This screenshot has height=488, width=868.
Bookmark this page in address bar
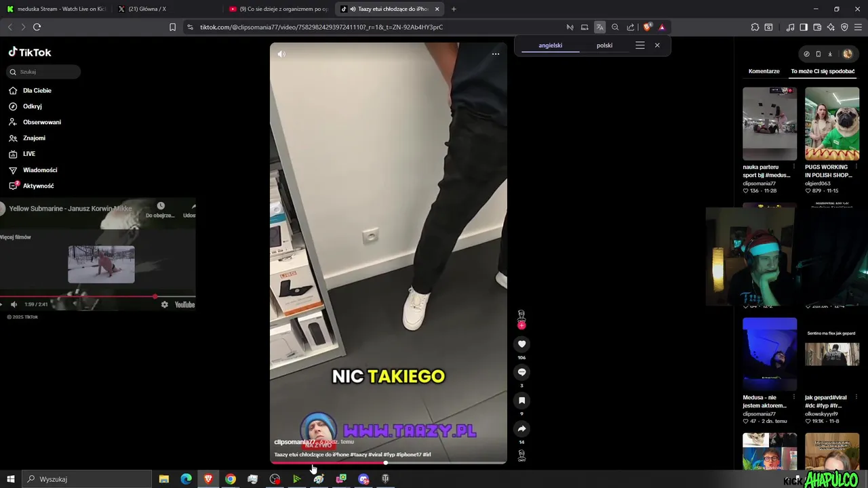click(172, 27)
